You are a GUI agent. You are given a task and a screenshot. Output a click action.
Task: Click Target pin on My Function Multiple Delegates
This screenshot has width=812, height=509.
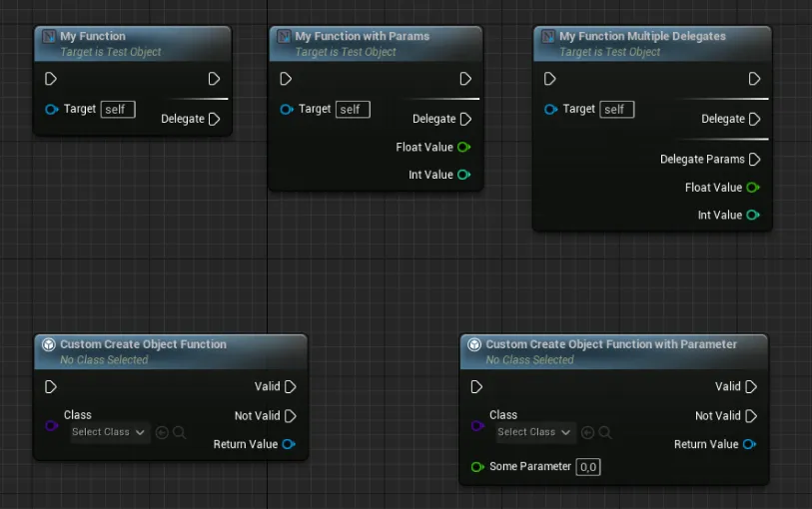550,109
